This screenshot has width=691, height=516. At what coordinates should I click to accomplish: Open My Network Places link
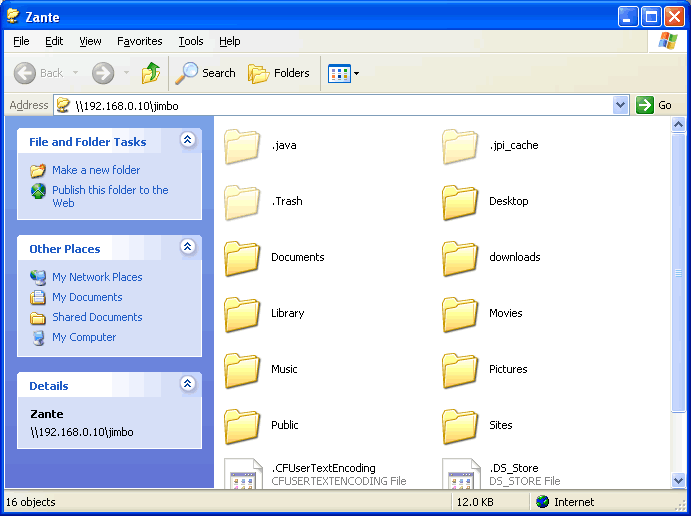pyautogui.click(x=97, y=277)
